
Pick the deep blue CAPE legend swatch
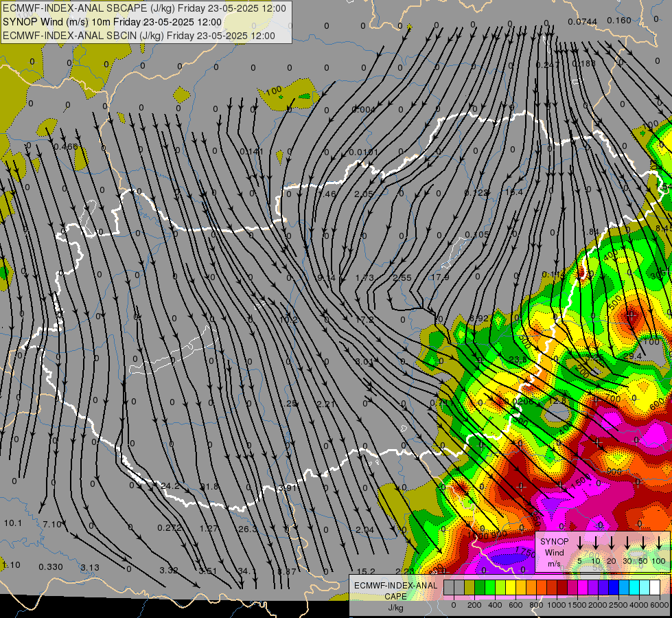pos(614,587)
